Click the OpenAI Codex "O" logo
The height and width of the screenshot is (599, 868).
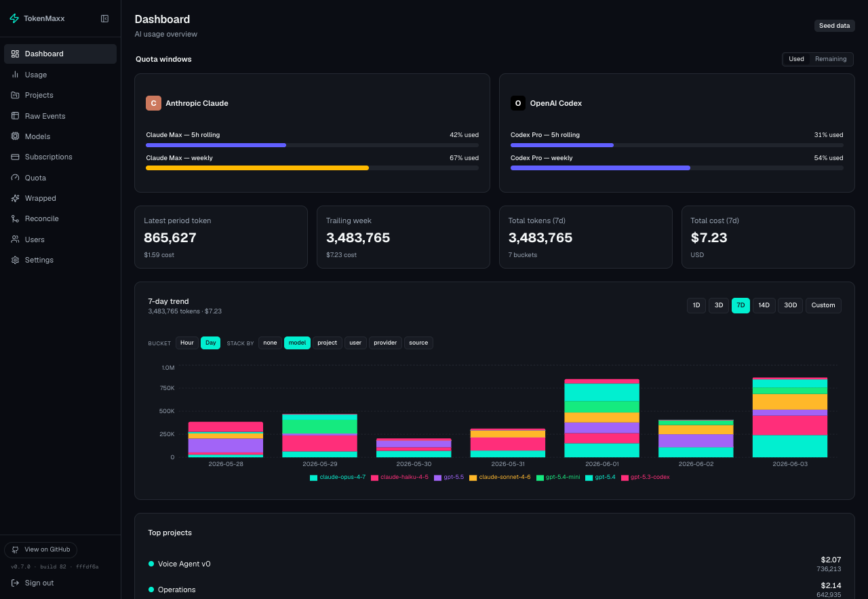click(x=518, y=103)
